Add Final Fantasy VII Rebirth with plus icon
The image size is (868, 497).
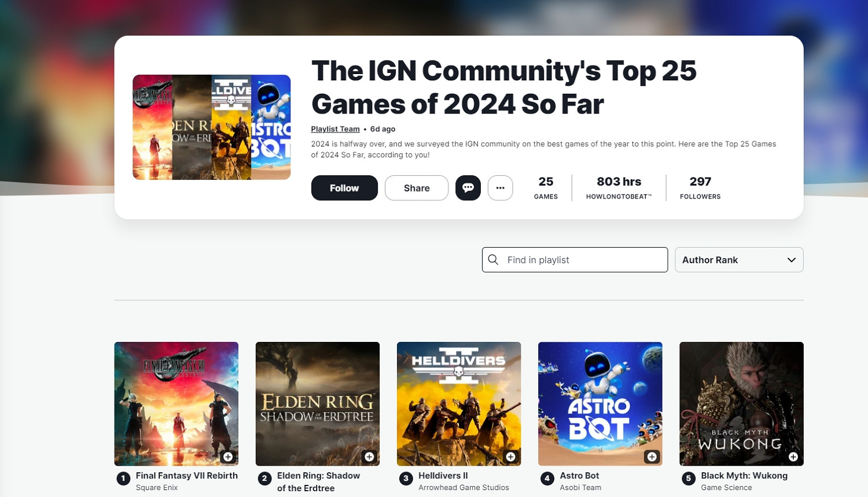pos(228,457)
